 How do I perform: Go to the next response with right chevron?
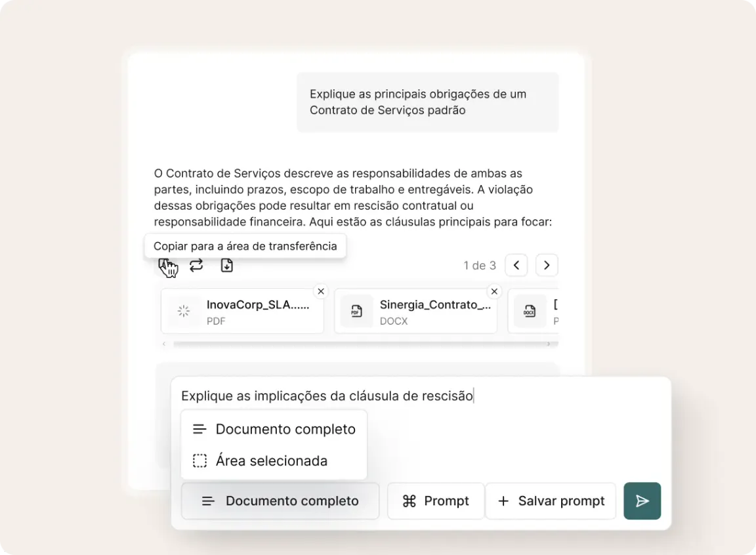point(547,265)
